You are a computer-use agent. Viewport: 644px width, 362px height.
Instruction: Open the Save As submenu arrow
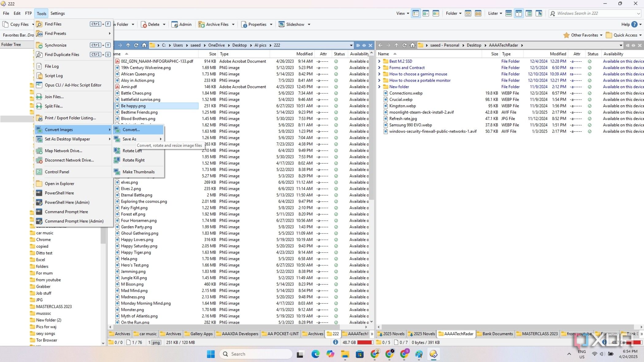[160, 139]
